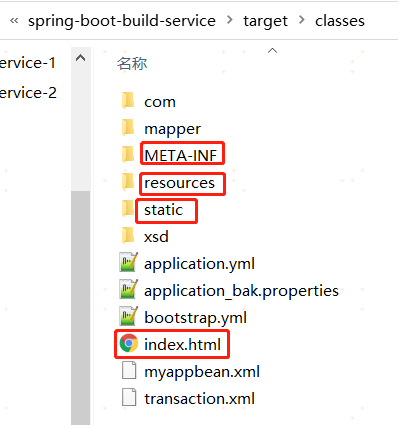
Task: Click the sort arrow above the name column
Action: pos(272,51)
